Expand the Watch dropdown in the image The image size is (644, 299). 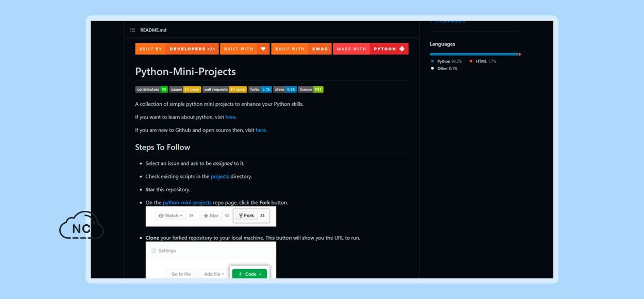[x=171, y=215]
